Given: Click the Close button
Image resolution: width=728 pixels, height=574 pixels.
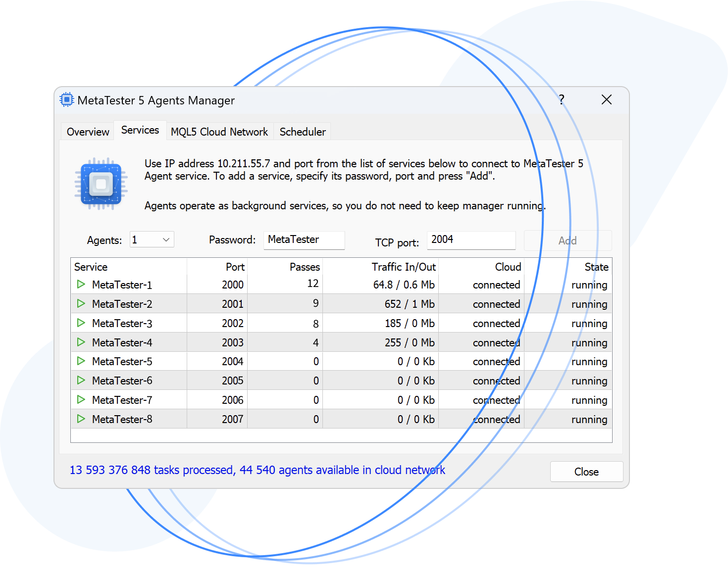Looking at the screenshot, I should tap(586, 472).
